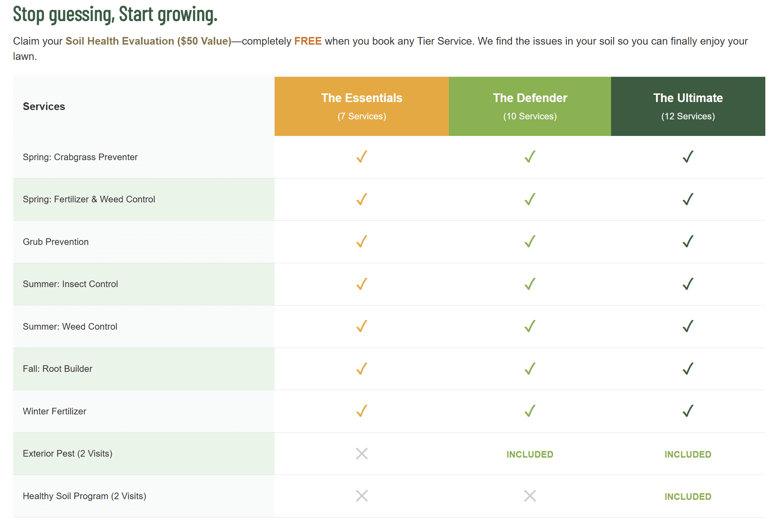
Task: Click Ultimate checkmark for Winter Fertilizer
Action: [688, 411]
